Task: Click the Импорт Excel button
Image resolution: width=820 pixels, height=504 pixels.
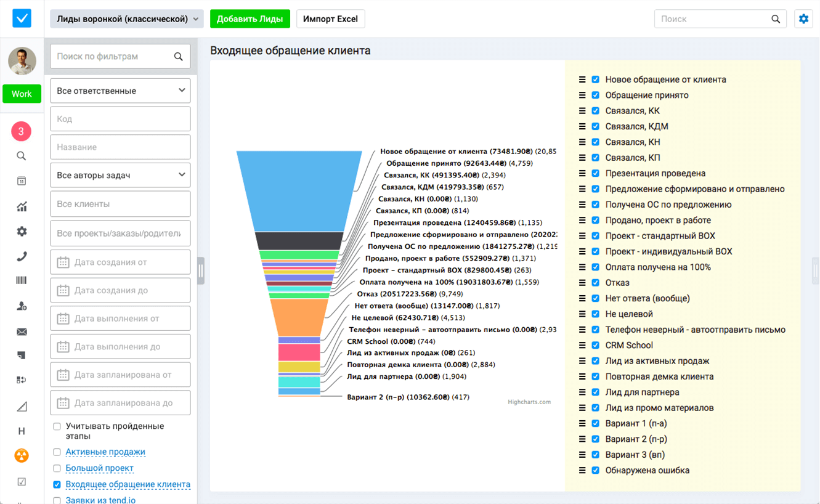Action: point(330,19)
